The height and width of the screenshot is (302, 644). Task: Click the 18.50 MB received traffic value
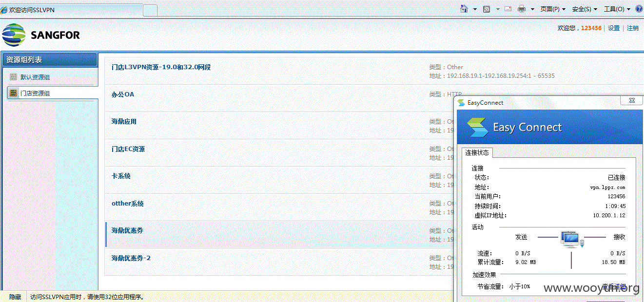(x=613, y=262)
